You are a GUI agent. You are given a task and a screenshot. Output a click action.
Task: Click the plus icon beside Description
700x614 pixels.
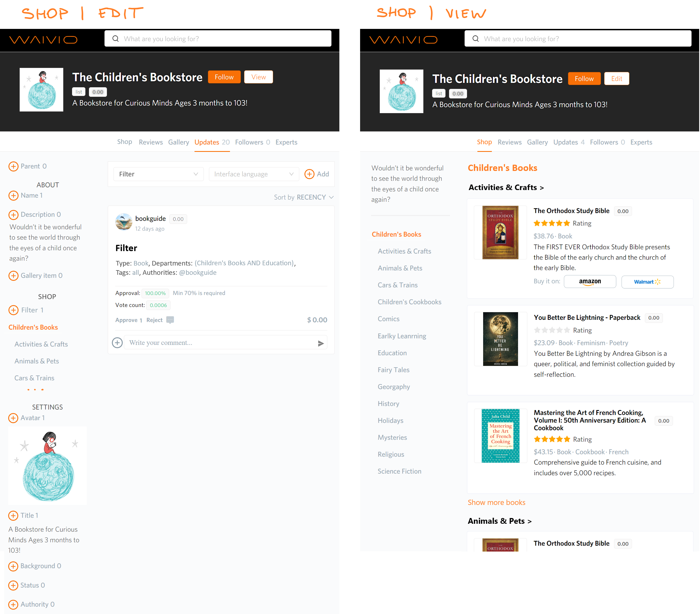(x=13, y=215)
